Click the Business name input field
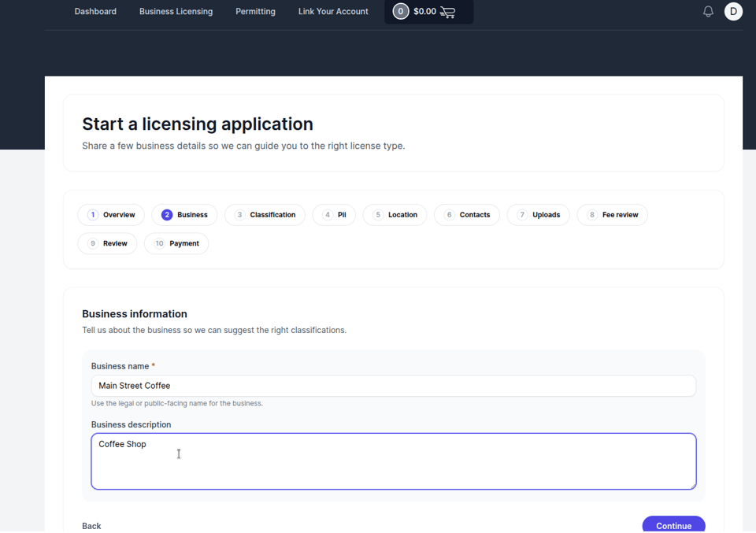 pos(394,386)
